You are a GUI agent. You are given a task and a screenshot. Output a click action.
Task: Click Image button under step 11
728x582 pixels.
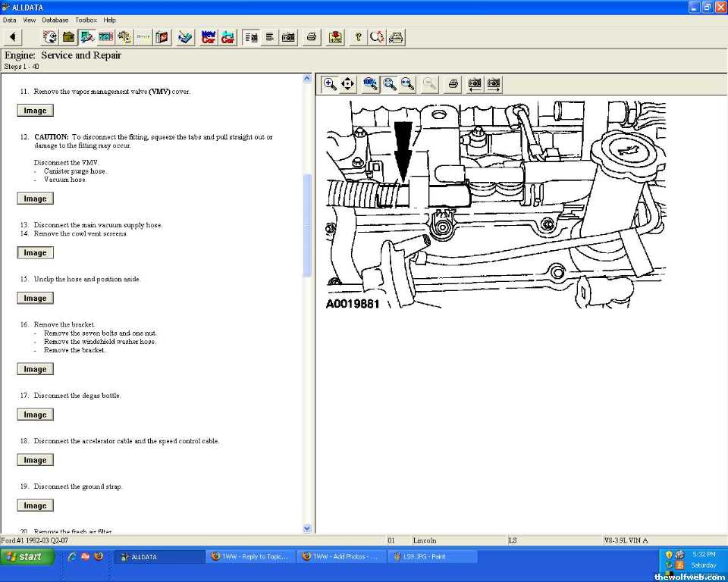[x=35, y=111]
